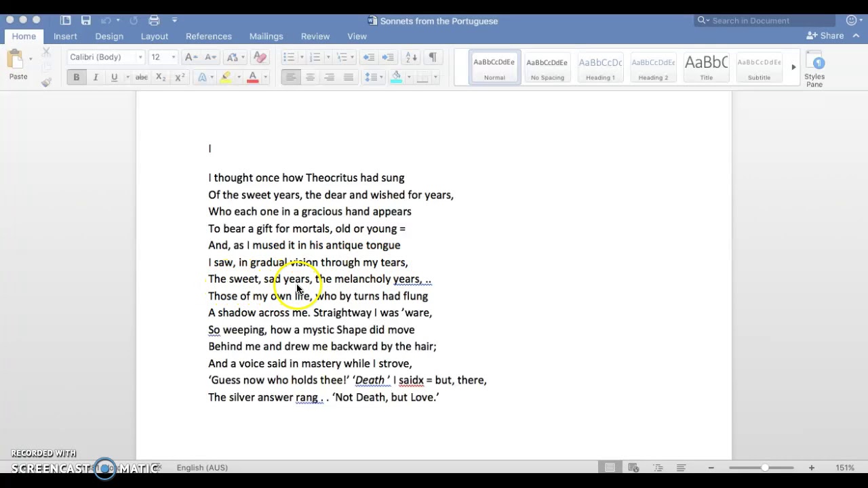Image resolution: width=868 pixels, height=488 pixels.
Task: Align text left
Action: (291, 77)
